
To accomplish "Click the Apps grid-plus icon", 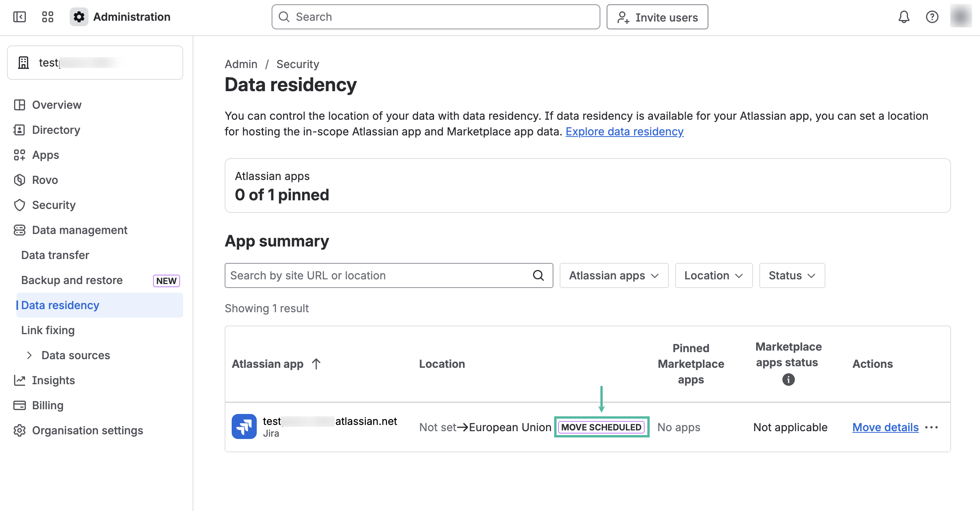I will (20, 155).
